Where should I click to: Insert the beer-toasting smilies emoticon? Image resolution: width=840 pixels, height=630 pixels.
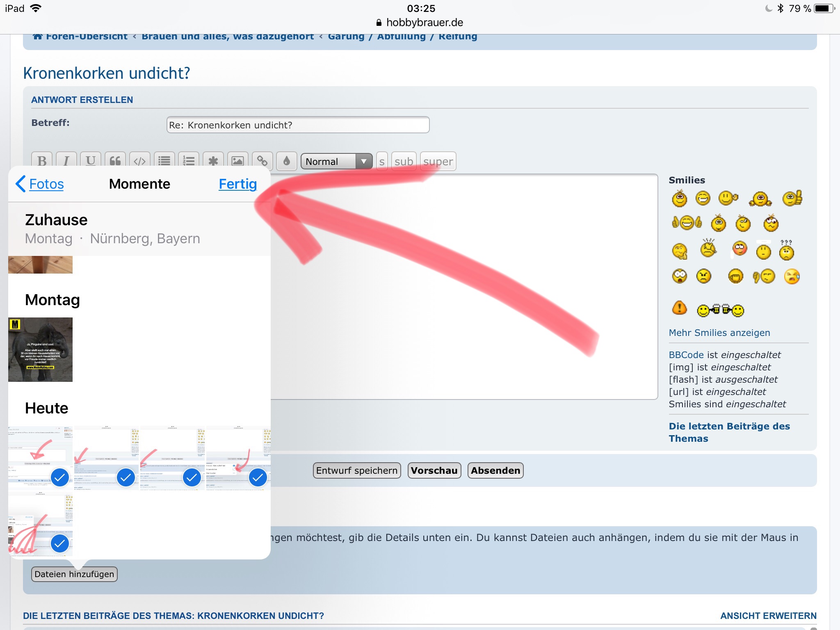coord(720,310)
